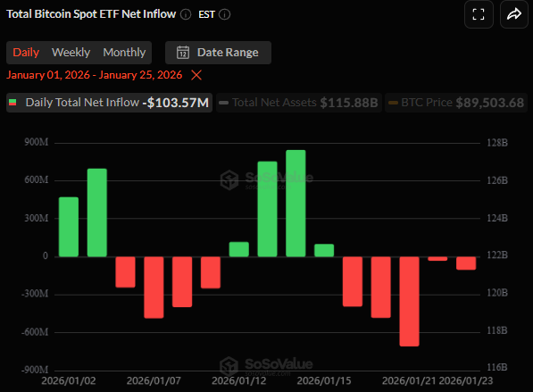Click the tallest green inflow bar
533x392 pixels.
pyautogui.click(x=296, y=204)
